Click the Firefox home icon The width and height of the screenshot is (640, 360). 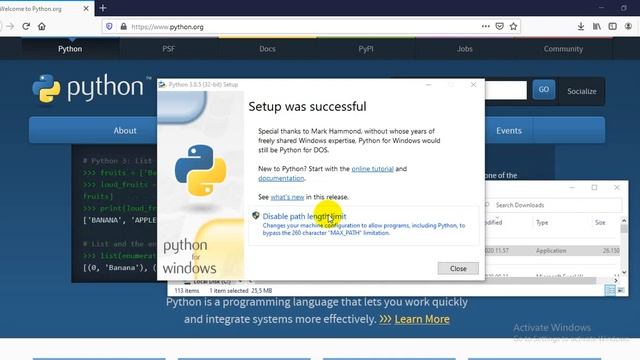pyautogui.click(x=42, y=27)
